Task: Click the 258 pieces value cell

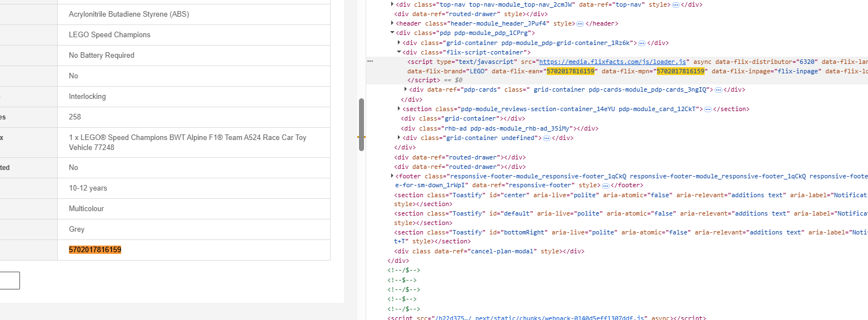Action: click(194, 117)
